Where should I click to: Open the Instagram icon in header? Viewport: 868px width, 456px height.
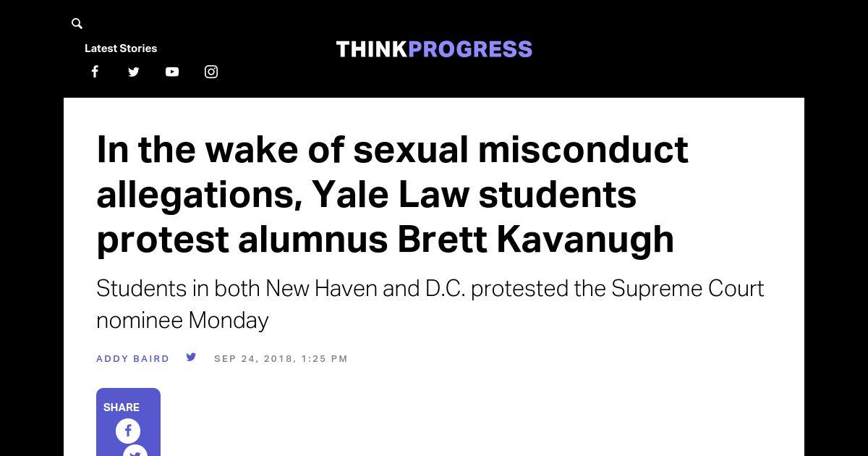coord(211,72)
